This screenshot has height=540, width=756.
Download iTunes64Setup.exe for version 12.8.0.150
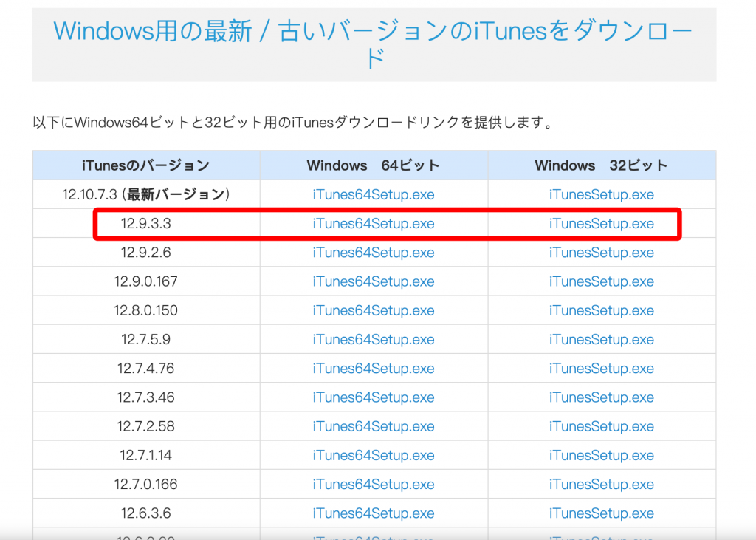pos(373,310)
